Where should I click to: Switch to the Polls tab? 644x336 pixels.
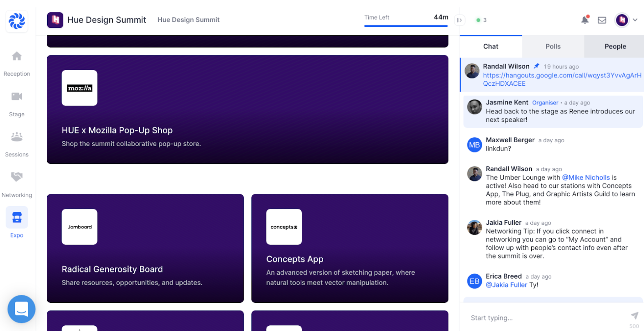553,46
